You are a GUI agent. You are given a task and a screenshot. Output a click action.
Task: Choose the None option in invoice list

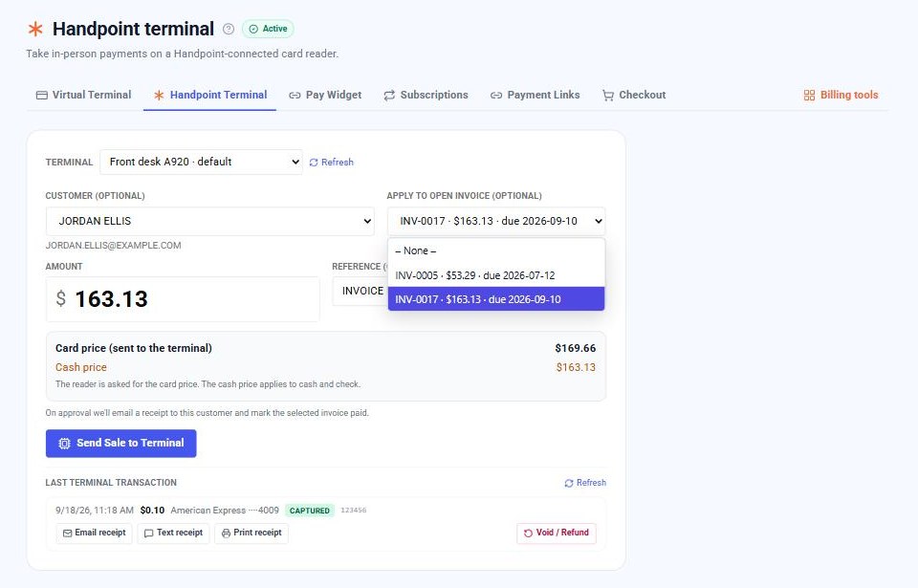click(x=496, y=250)
